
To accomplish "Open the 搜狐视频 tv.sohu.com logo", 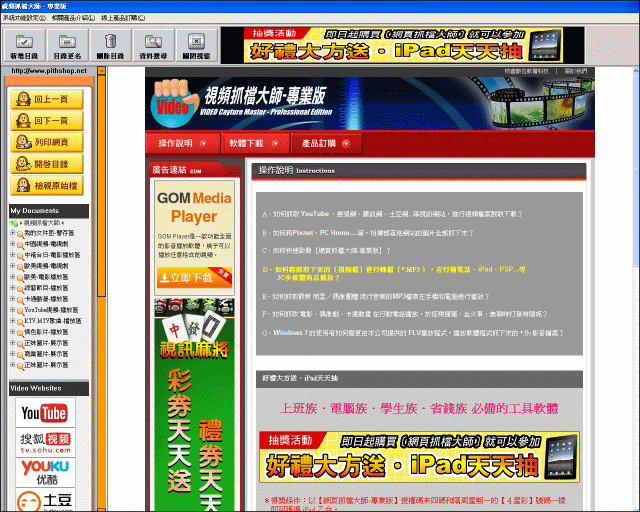I will [45, 443].
